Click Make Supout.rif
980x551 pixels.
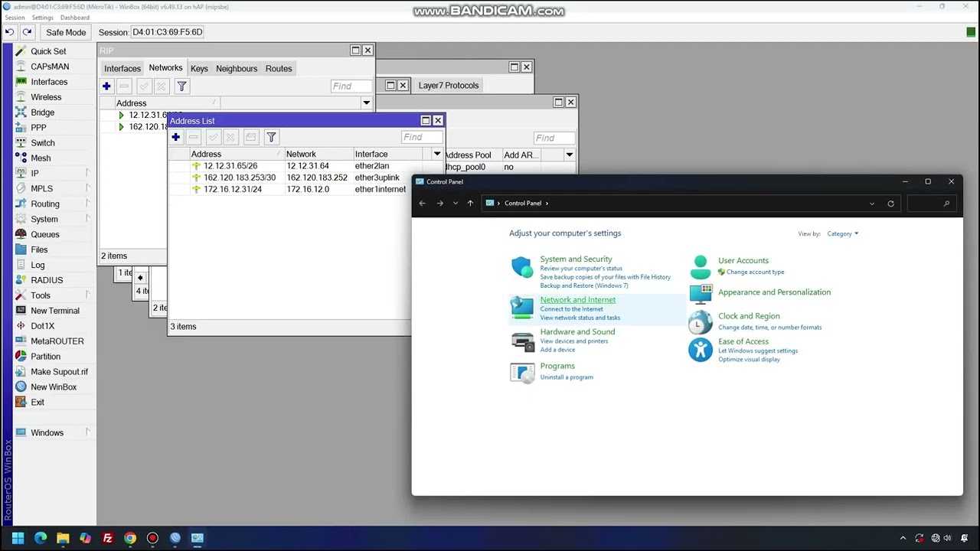pyautogui.click(x=59, y=372)
